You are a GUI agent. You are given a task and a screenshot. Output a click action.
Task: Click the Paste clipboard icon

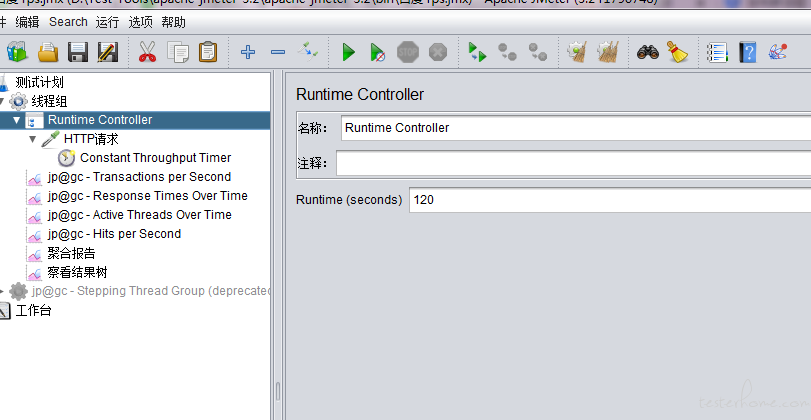coord(208,52)
